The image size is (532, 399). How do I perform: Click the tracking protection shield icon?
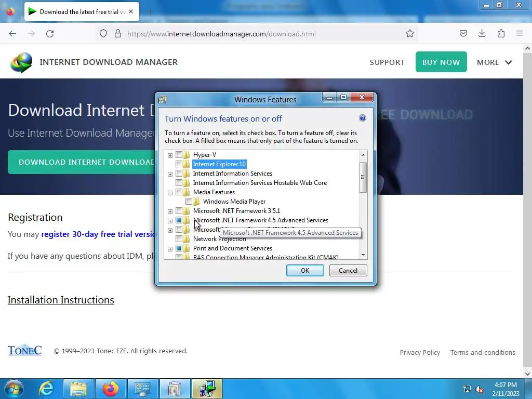tap(103, 34)
